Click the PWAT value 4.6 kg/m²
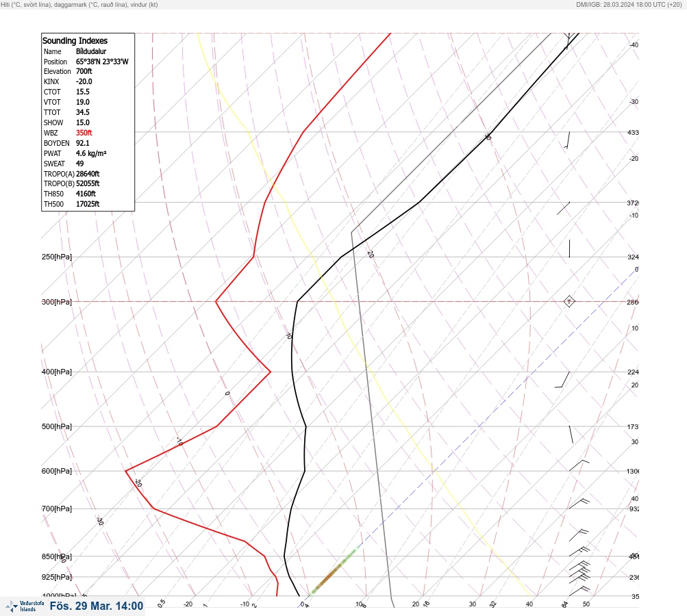The width and height of the screenshot is (687, 616). coord(91,153)
